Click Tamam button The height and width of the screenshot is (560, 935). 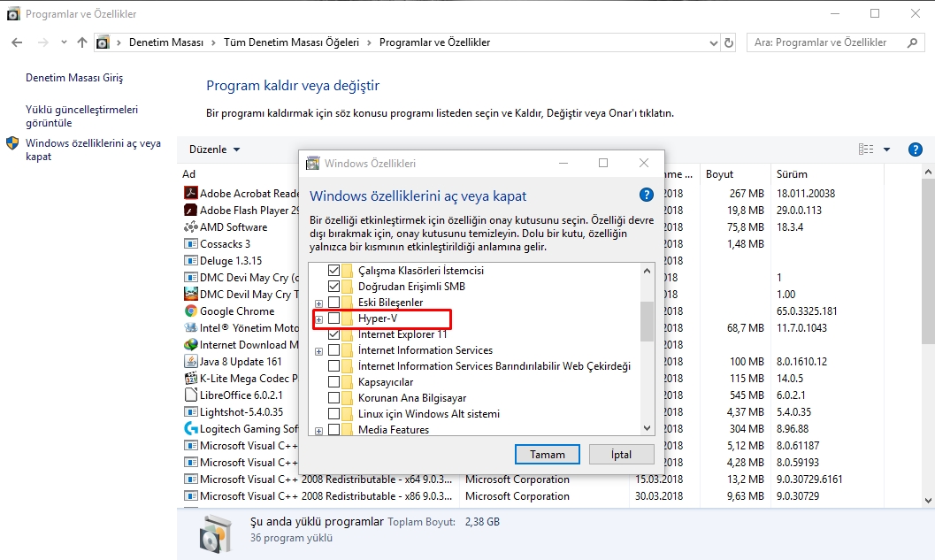tap(548, 455)
